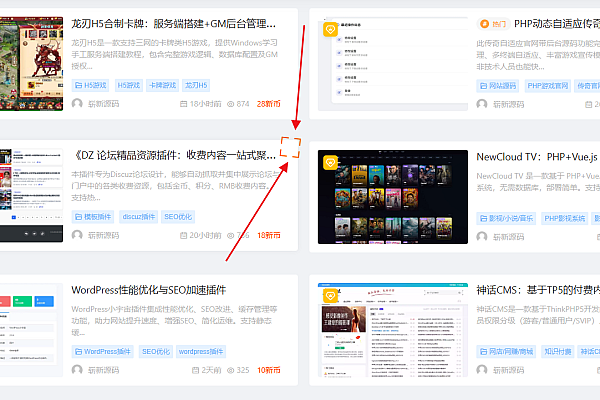Select the WordPress插件 category tag with folder icon
This screenshot has height=400, width=600.
[103, 351]
